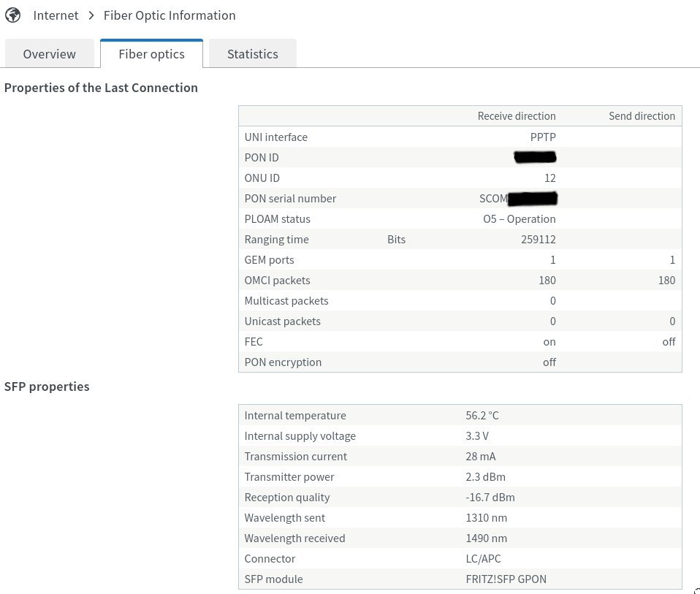Select the PON serial number SCOM value
Viewport: 700px width, 594px height.
pyautogui.click(x=517, y=199)
